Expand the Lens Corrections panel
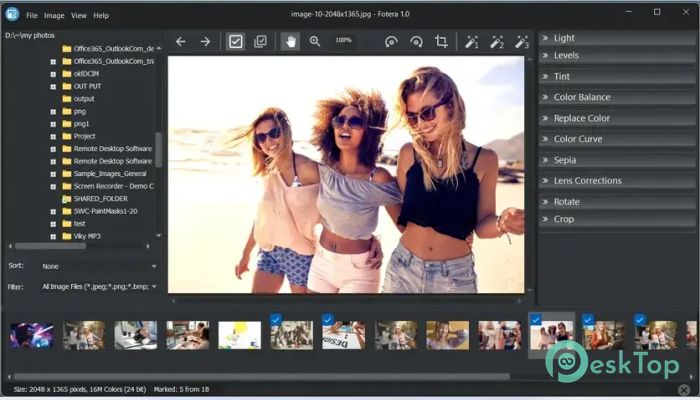 [617, 180]
